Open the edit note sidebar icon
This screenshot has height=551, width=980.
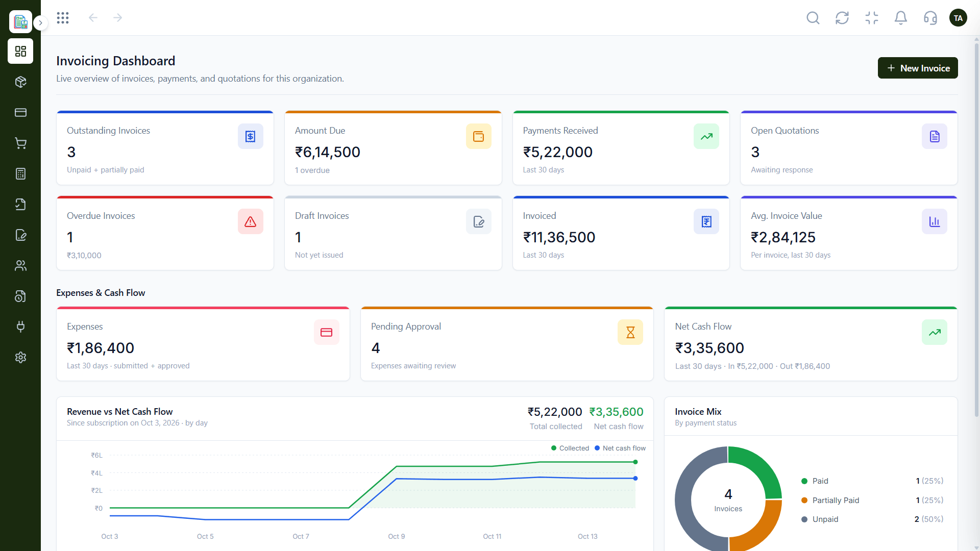[20, 235]
